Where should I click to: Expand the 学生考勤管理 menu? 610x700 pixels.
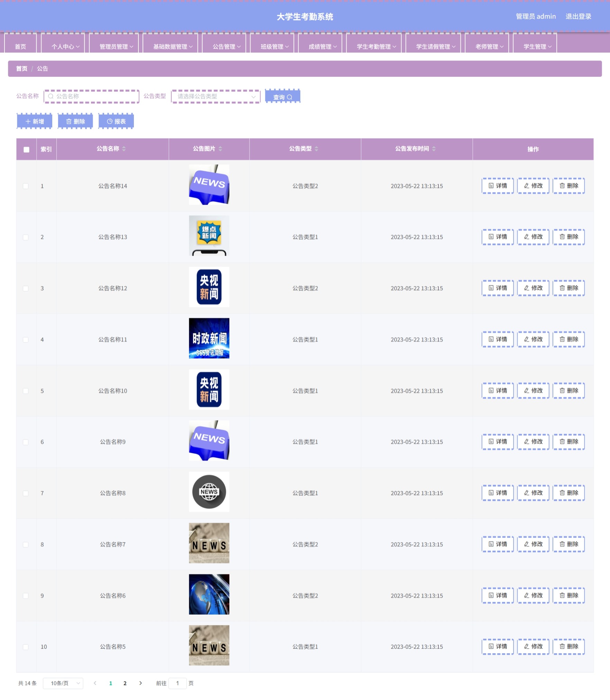click(376, 46)
